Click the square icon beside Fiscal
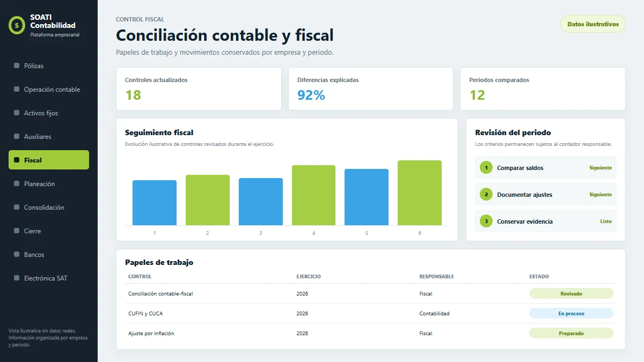Screen dimensions: 644x362 tap(17, 160)
